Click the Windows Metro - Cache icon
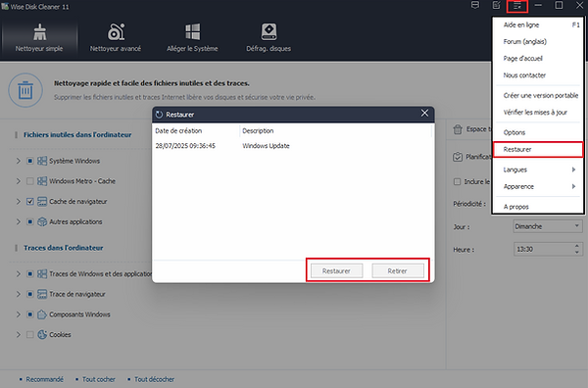 coord(42,181)
